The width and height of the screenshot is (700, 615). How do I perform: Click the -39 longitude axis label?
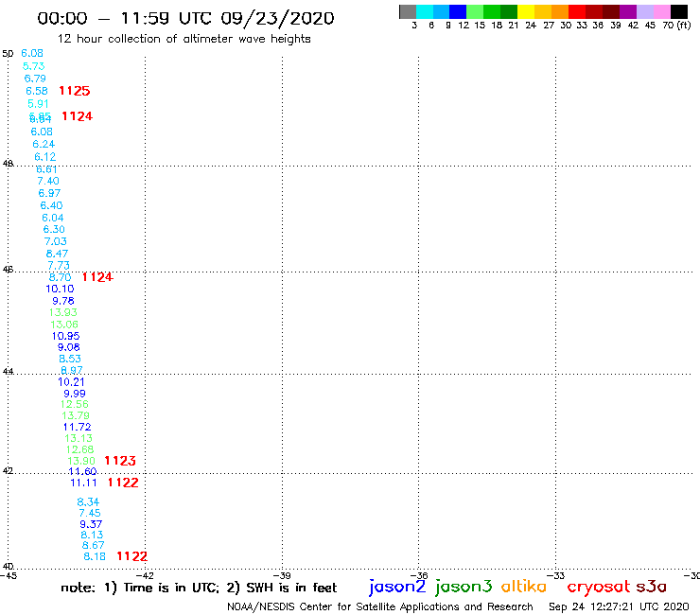(x=282, y=576)
